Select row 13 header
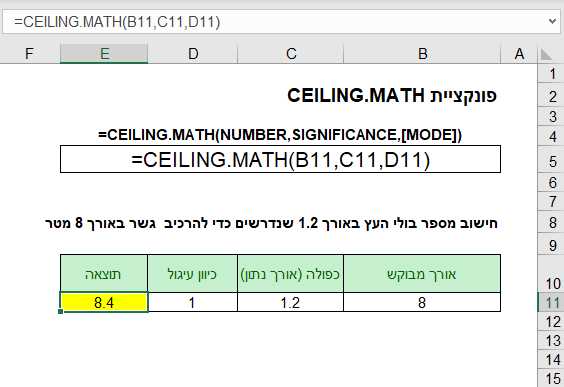 click(552, 340)
